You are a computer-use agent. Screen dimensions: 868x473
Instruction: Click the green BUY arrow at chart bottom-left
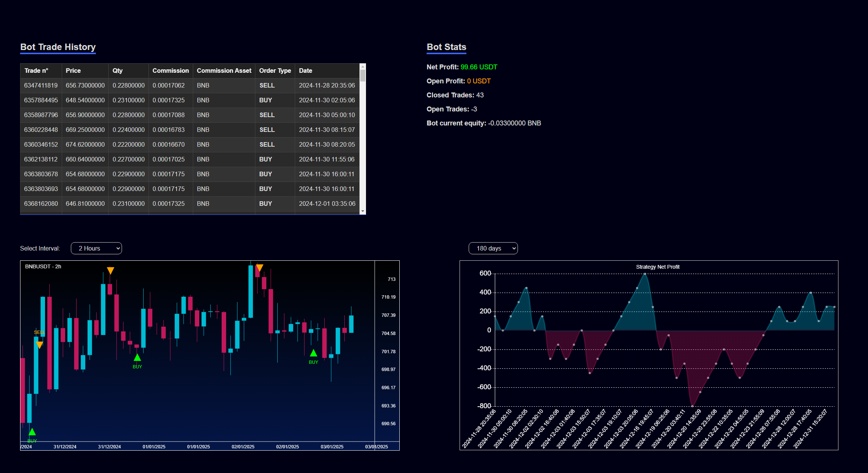point(32,432)
